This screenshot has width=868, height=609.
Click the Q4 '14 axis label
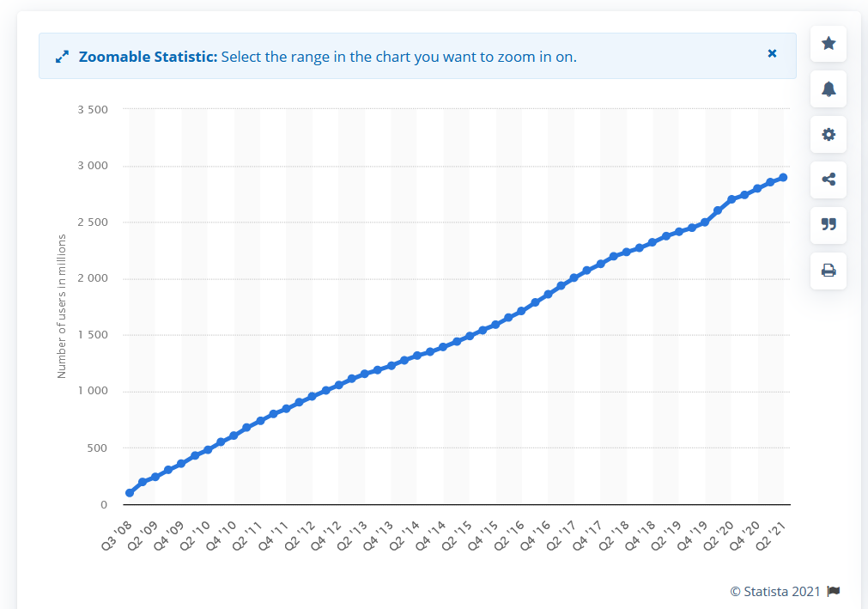431,535
